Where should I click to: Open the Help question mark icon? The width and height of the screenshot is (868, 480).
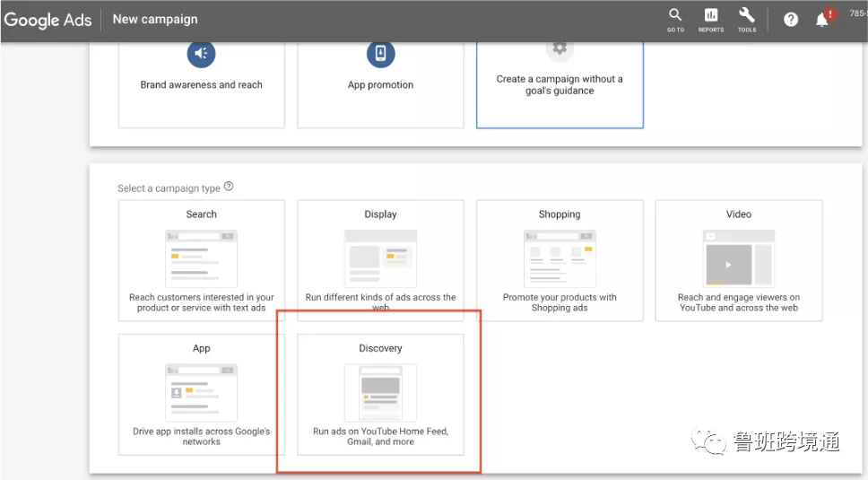point(791,20)
